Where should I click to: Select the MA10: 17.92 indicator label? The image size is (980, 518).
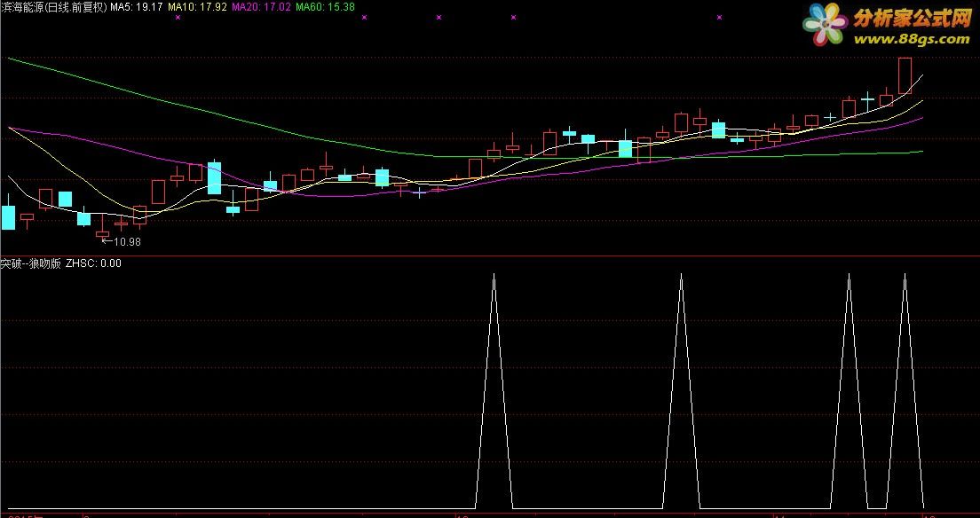point(197,7)
